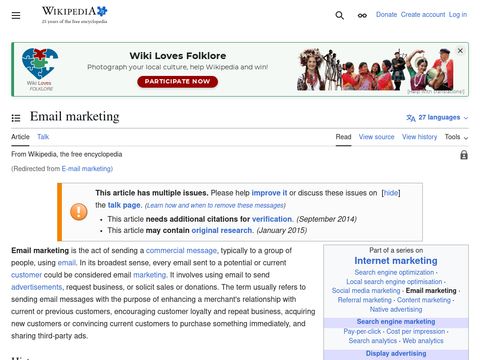This screenshot has width=480, height=360.
Task: Click Search engine optimization link
Action: point(394,272)
